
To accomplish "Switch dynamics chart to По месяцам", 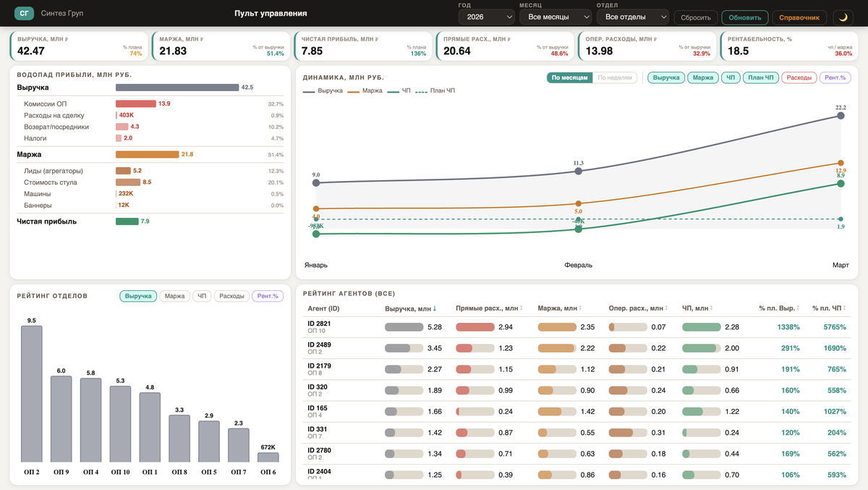I will (x=569, y=77).
